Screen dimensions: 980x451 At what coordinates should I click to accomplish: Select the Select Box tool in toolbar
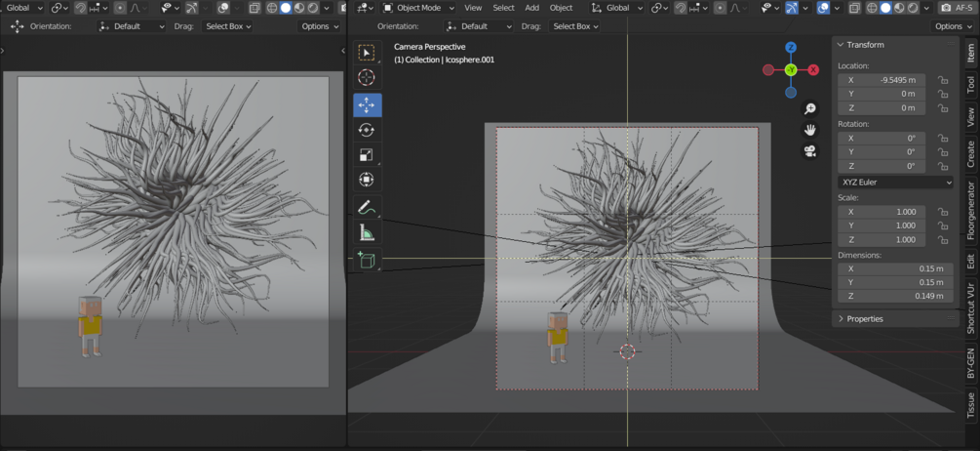(x=367, y=53)
